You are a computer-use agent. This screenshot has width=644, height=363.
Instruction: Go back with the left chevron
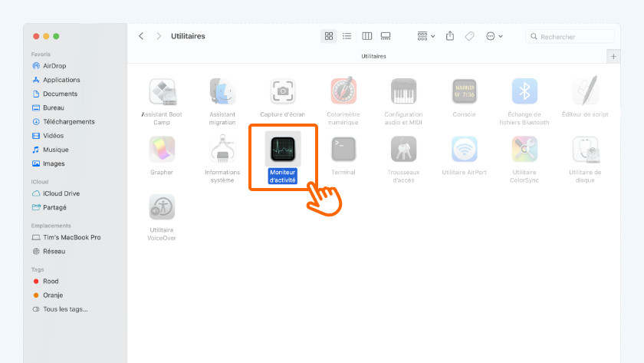tap(141, 36)
